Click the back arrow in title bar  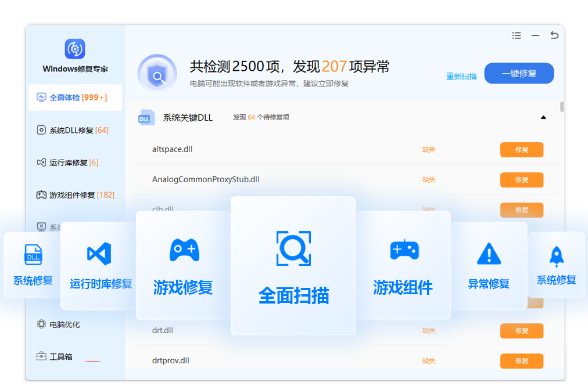point(554,35)
